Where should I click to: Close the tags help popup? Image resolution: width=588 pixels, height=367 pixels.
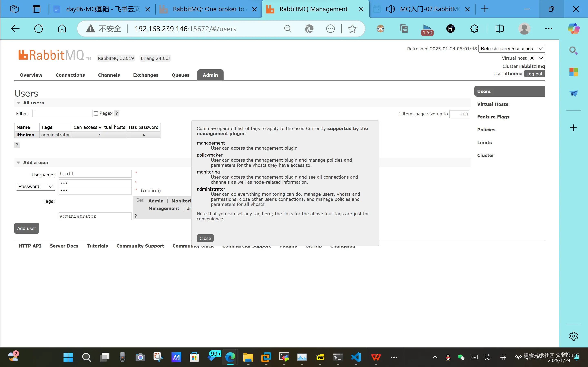pos(205,238)
